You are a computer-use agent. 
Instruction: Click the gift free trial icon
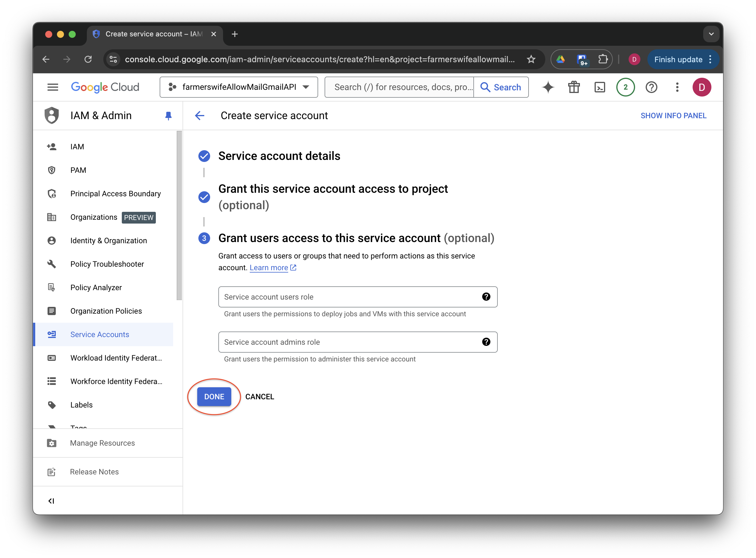573,87
